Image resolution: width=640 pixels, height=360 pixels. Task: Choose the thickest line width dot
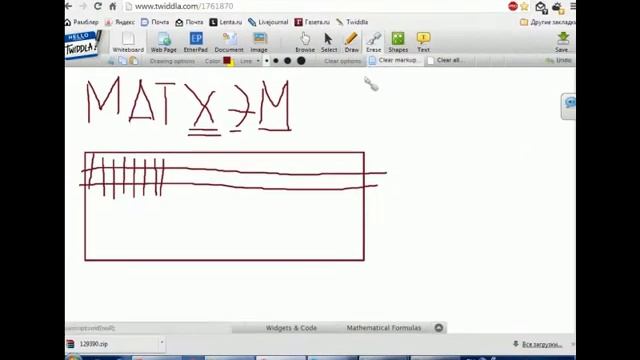[x=301, y=61]
